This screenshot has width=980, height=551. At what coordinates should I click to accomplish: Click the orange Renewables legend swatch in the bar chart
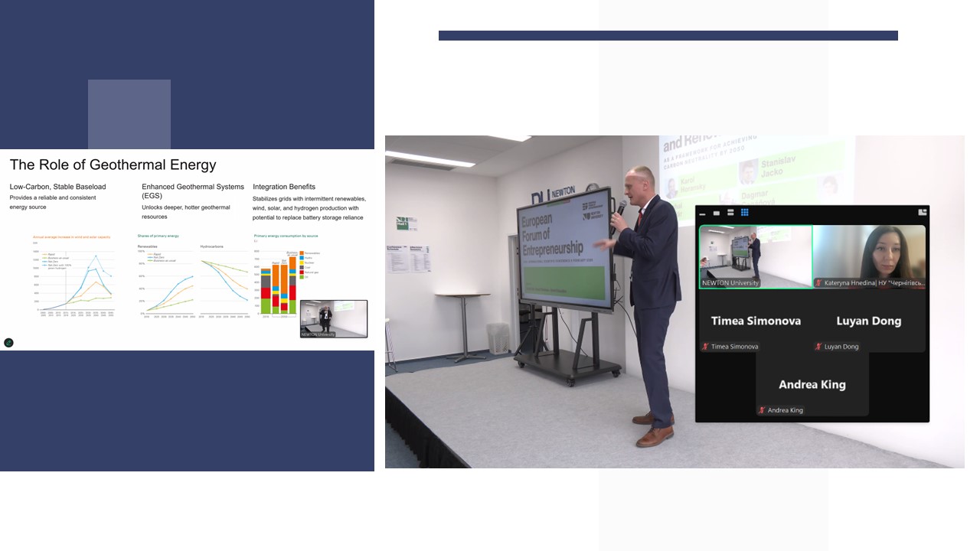pos(302,253)
